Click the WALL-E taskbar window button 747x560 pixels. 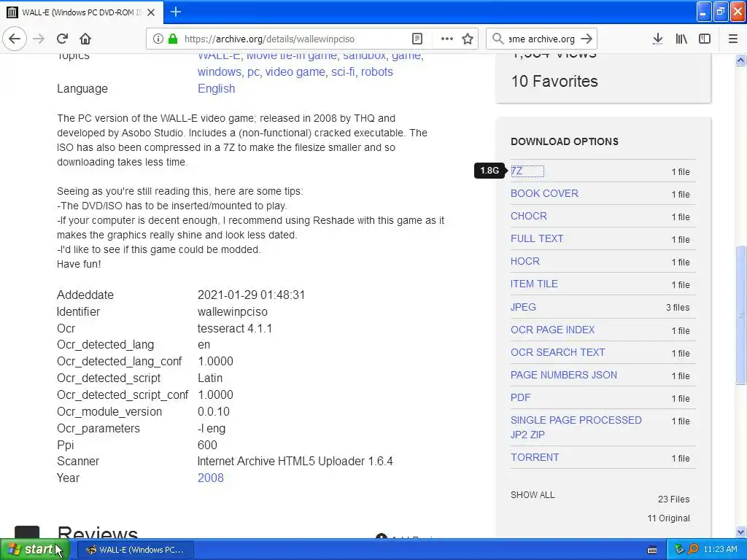click(135, 550)
